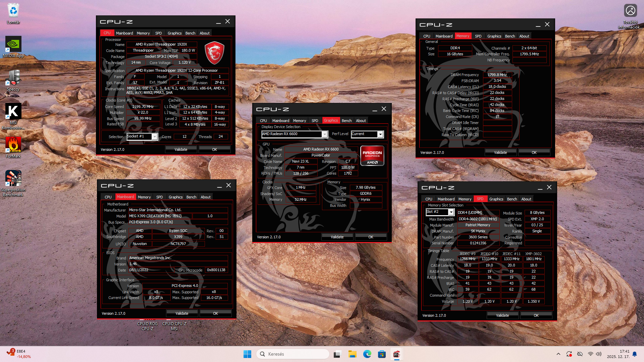
Task: Launch Superposition Benchmark shortcut
Action: coord(13,179)
